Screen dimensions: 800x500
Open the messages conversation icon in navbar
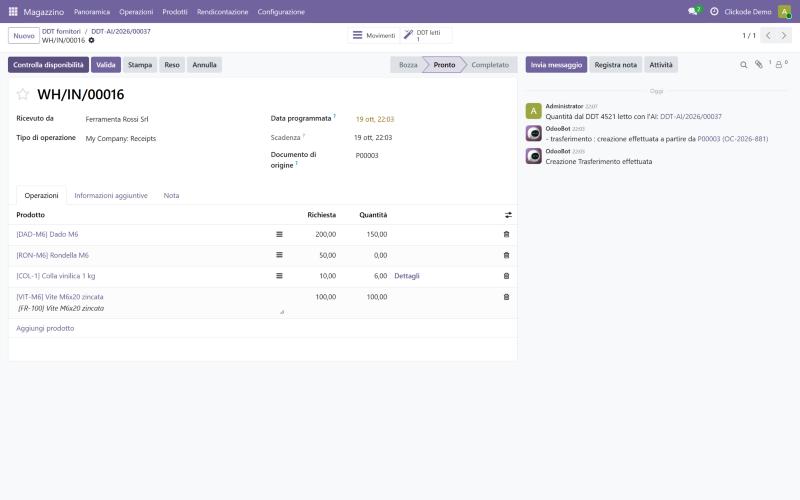(693, 11)
